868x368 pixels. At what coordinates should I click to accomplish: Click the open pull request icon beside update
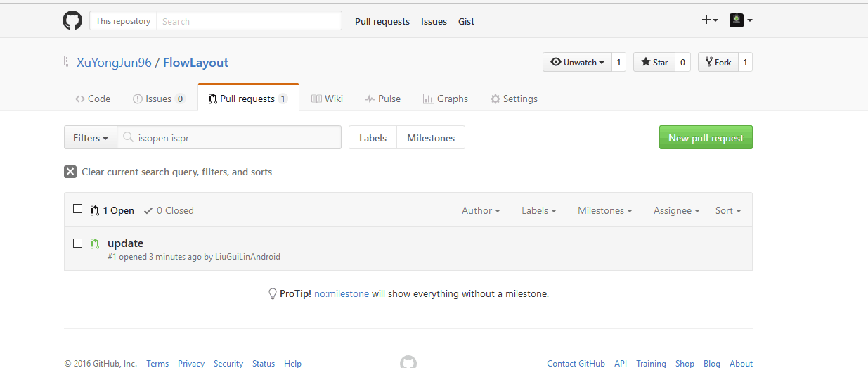click(x=95, y=243)
